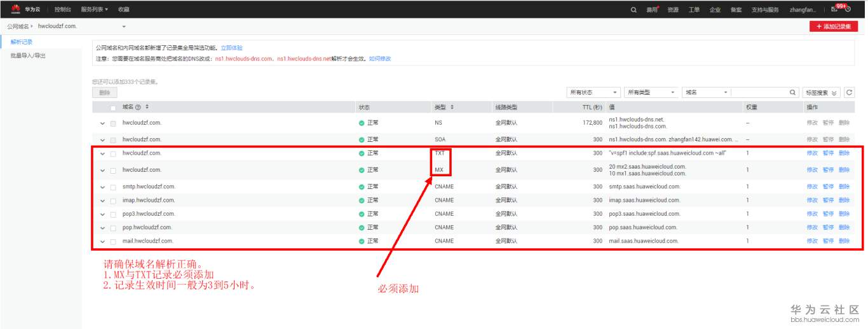Open 收藏 favorites in top bar

(123, 10)
